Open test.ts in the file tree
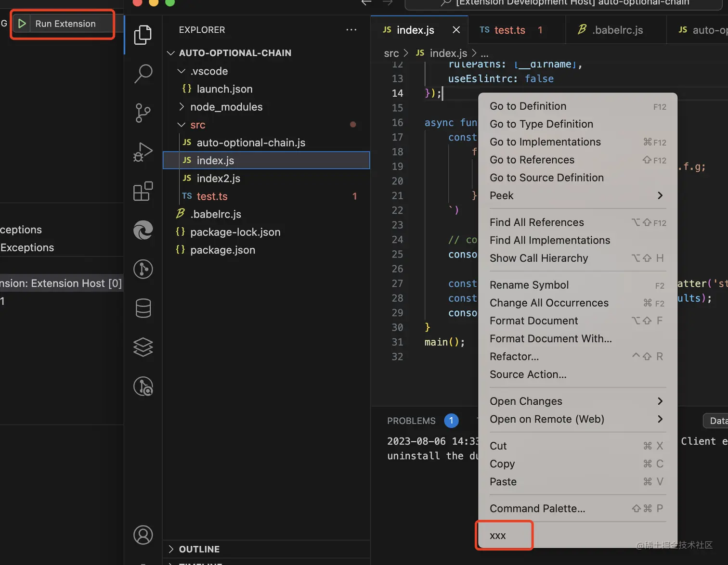Viewport: 728px width, 565px height. tap(266, 196)
